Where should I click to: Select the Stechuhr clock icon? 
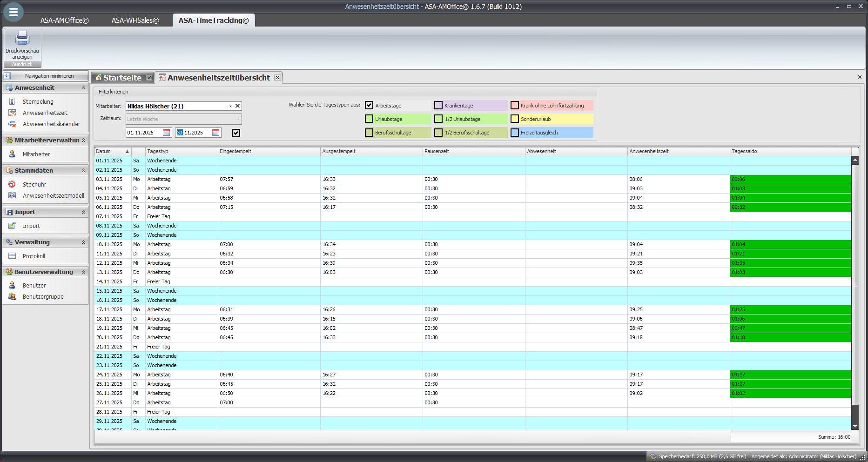tap(13, 185)
